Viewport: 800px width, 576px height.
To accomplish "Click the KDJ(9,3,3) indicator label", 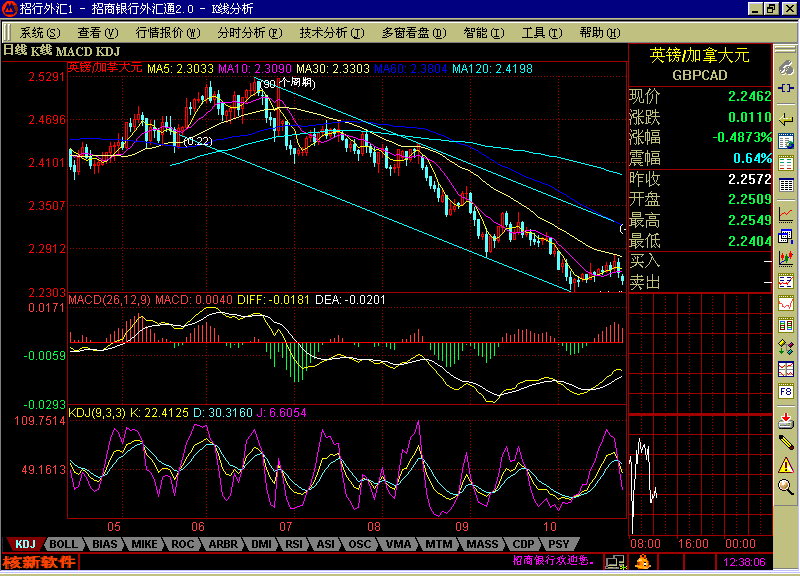I will 97,413.
